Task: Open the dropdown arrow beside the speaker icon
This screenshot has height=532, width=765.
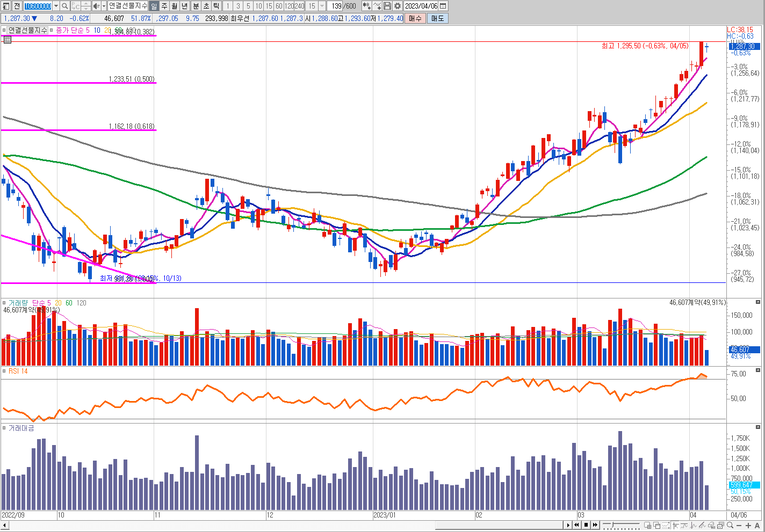Action: point(104,6)
